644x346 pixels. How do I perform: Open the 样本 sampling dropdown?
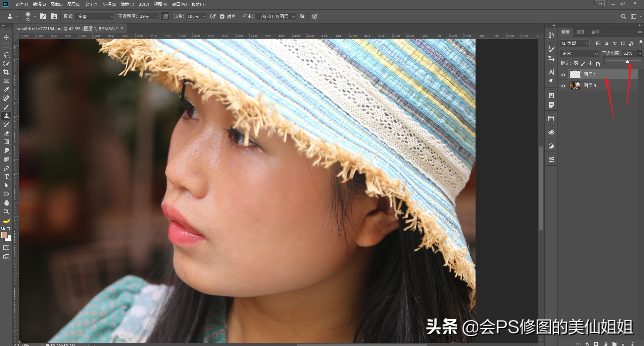tap(275, 16)
